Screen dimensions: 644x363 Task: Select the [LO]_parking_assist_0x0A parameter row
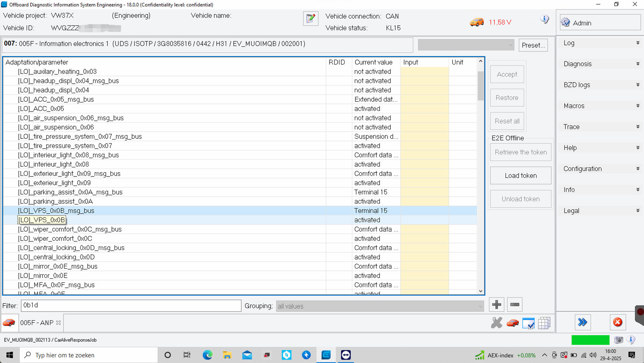tap(240, 201)
